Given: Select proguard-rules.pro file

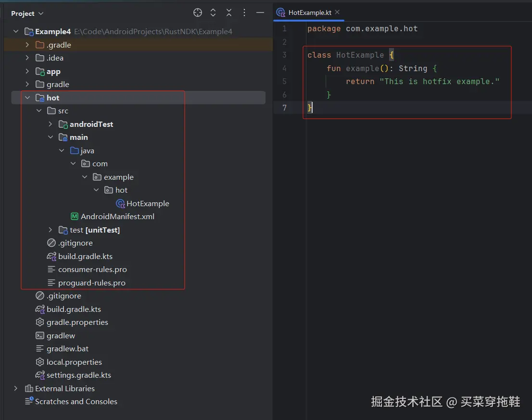Looking at the screenshot, I should [91, 283].
